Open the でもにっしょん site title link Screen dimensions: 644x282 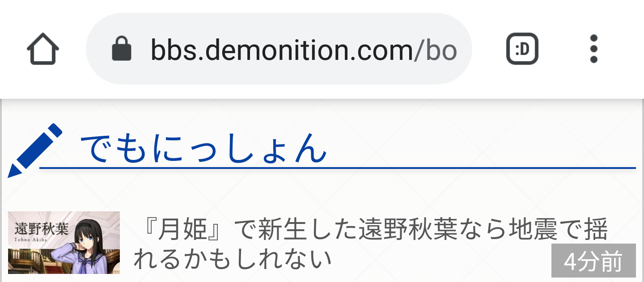(x=203, y=148)
